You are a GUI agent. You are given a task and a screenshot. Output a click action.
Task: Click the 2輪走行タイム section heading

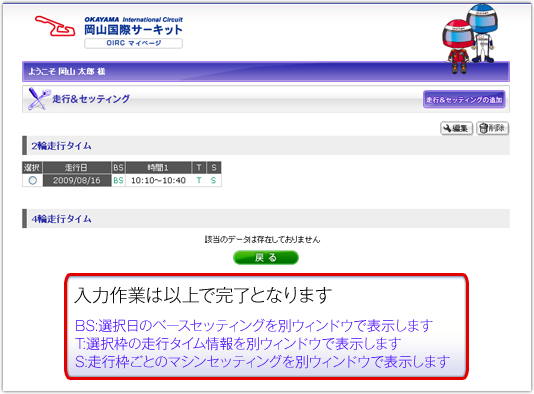61,146
